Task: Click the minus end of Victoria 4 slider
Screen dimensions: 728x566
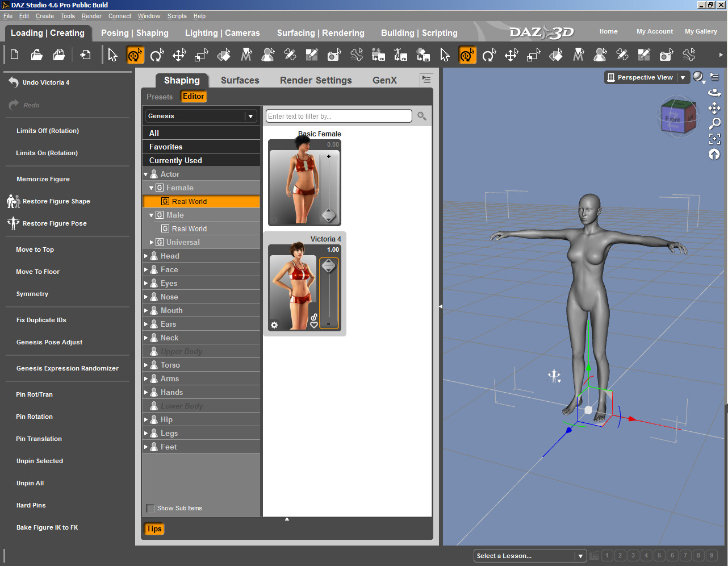Action: (x=329, y=324)
